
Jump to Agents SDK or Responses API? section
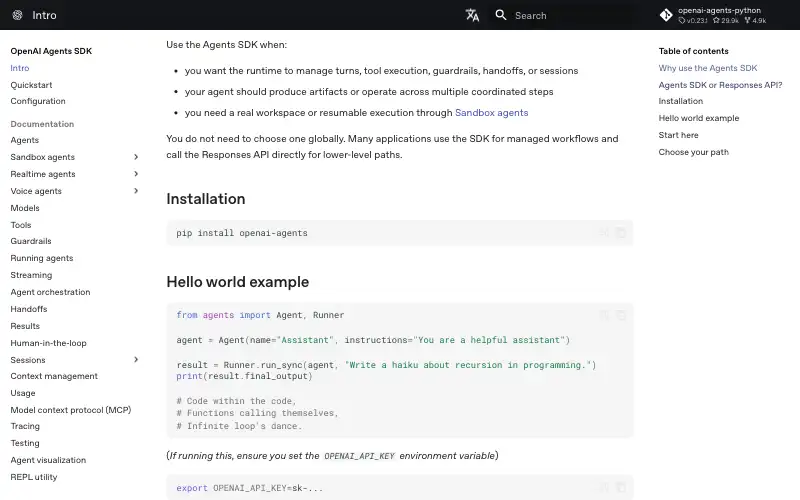click(x=720, y=85)
